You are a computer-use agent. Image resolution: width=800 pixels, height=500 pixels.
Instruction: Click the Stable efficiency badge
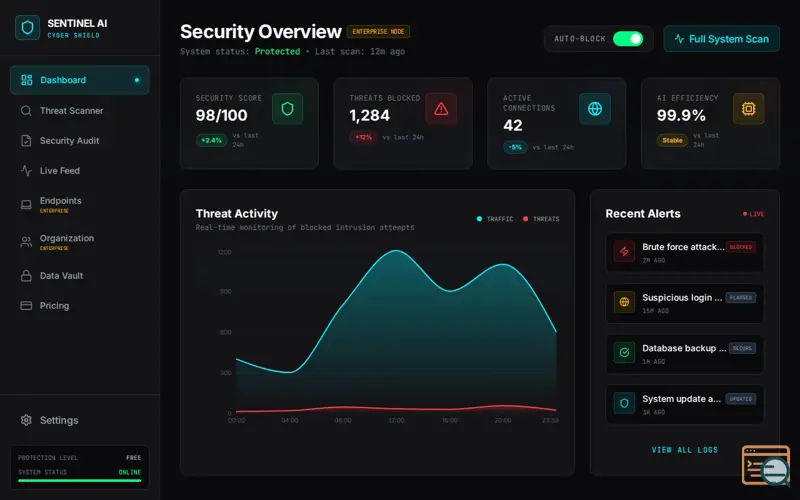[x=672, y=140]
